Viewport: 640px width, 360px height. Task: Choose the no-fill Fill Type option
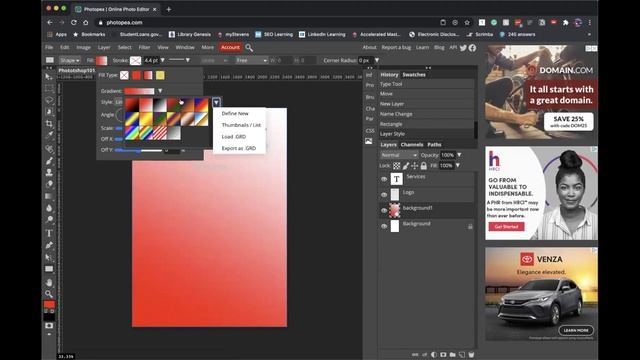[x=124, y=75]
